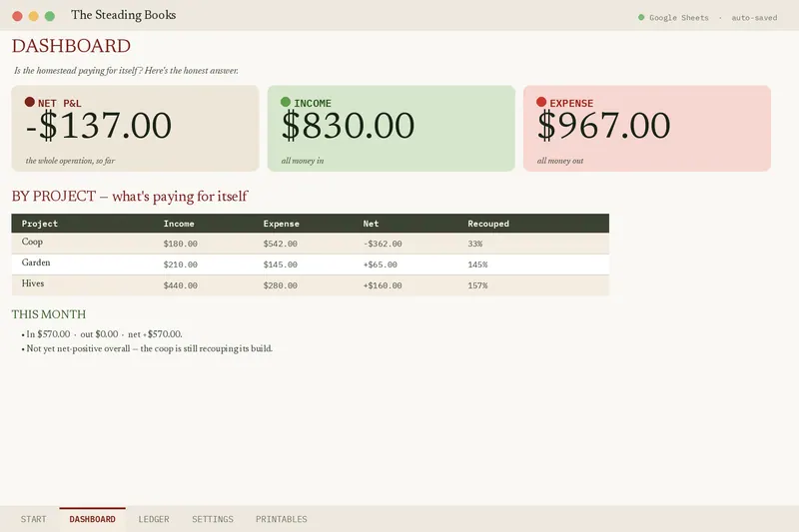This screenshot has height=532, width=799.
Task: Click the THIS MONTH section heading
Action: [x=48, y=314]
